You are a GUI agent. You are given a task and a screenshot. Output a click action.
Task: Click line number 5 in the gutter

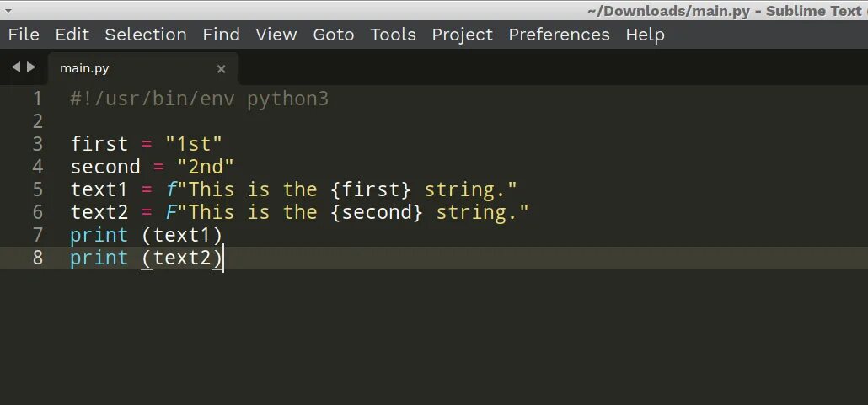click(37, 189)
